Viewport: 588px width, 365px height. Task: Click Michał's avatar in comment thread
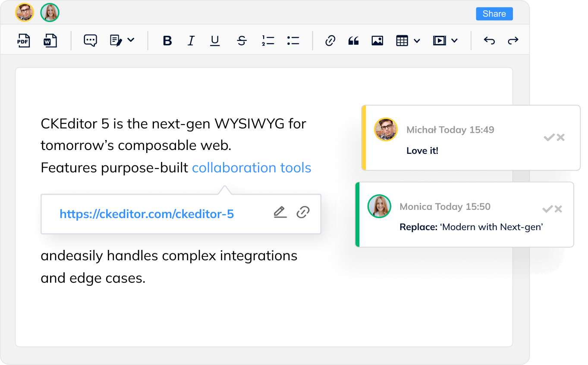point(386,129)
